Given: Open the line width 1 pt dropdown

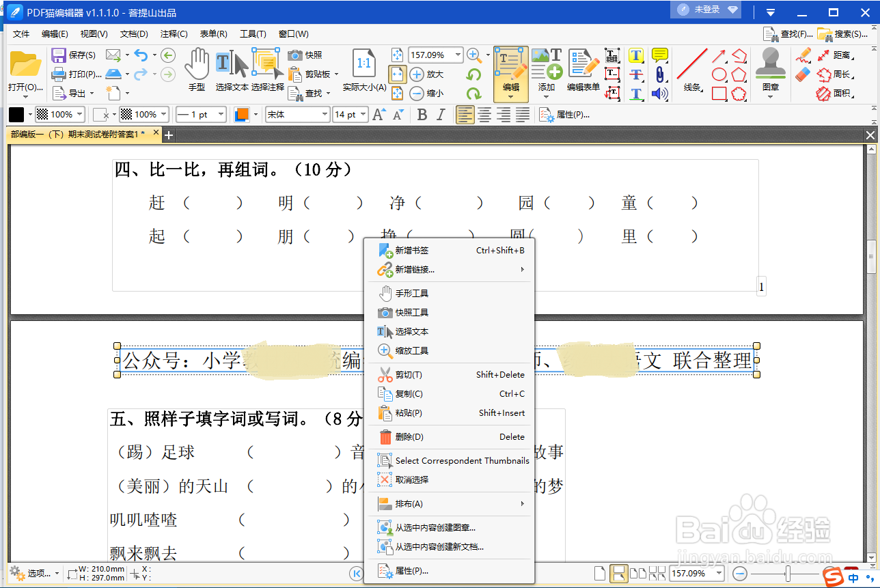Looking at the screenshot, I should 221,115.
